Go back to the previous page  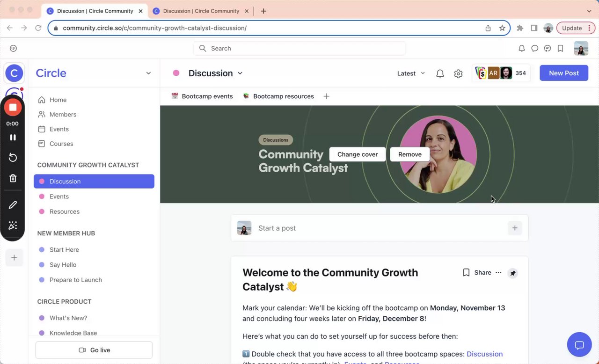10,28
